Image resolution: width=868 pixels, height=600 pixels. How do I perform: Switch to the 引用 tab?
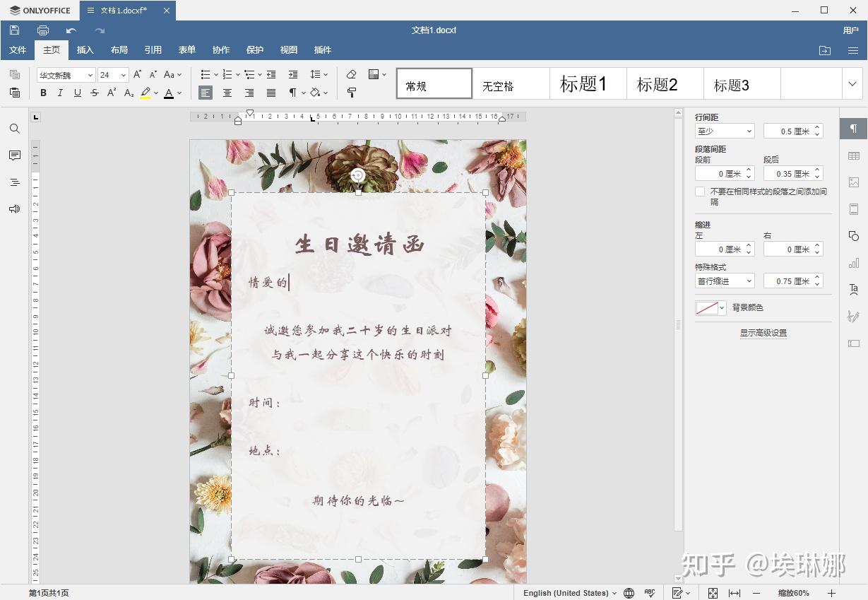click(x=153, y=50)
